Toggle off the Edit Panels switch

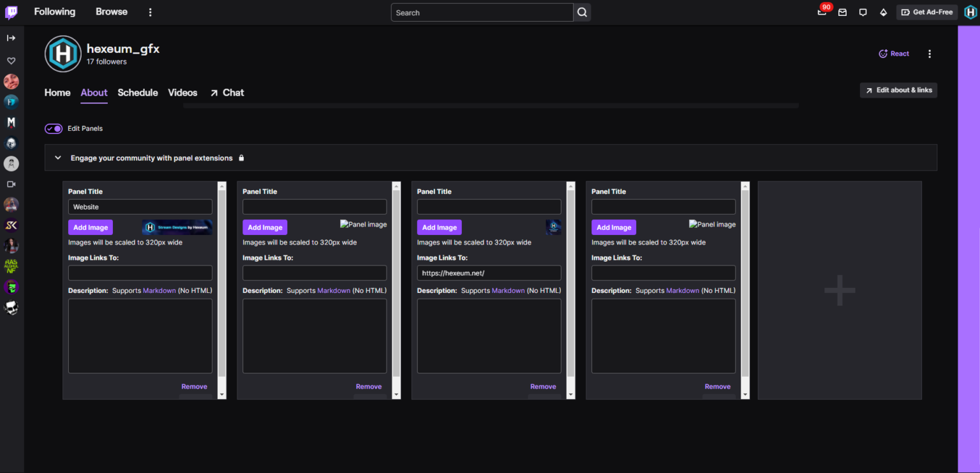coord(53,128)
